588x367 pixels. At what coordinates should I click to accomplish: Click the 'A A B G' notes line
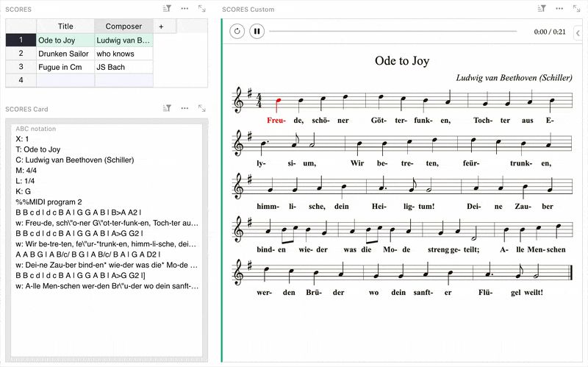click(88, 254)
